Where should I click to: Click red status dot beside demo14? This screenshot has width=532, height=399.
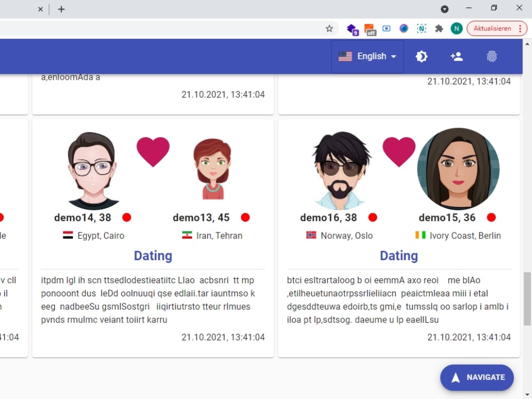click(x=127, y=217)
